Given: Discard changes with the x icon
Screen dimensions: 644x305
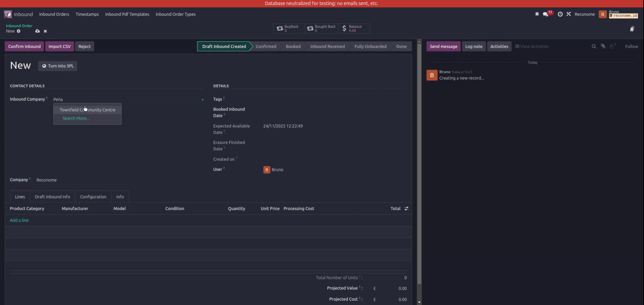Looking at the screenshot, I should click(45, 31).
